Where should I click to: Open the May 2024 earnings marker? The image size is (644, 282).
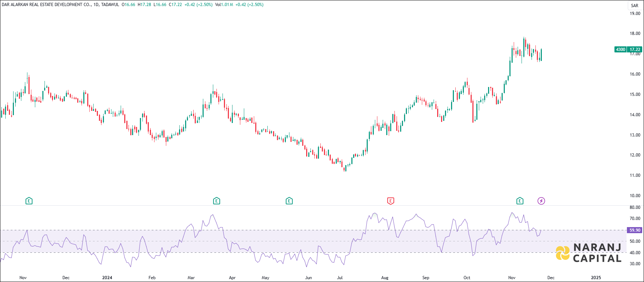coord(289,201)
